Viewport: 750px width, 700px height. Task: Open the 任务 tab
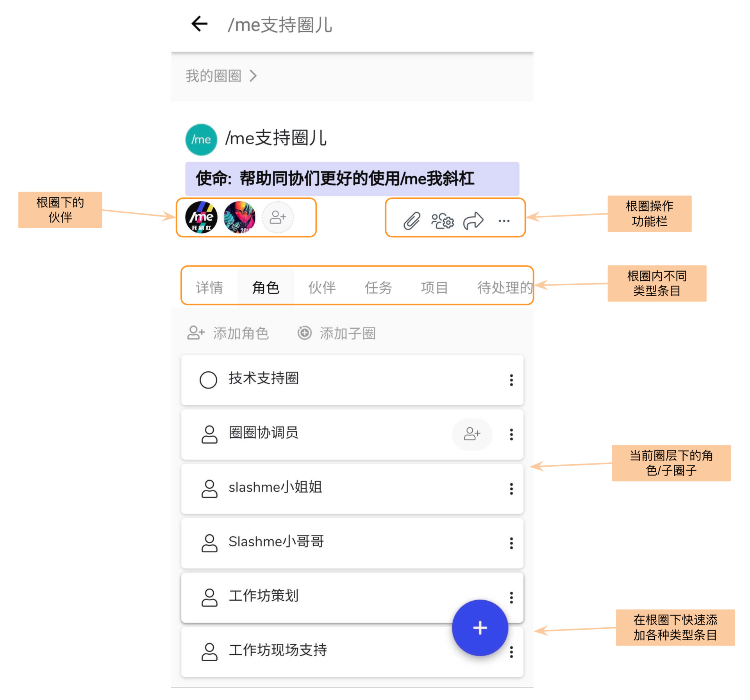378,287
